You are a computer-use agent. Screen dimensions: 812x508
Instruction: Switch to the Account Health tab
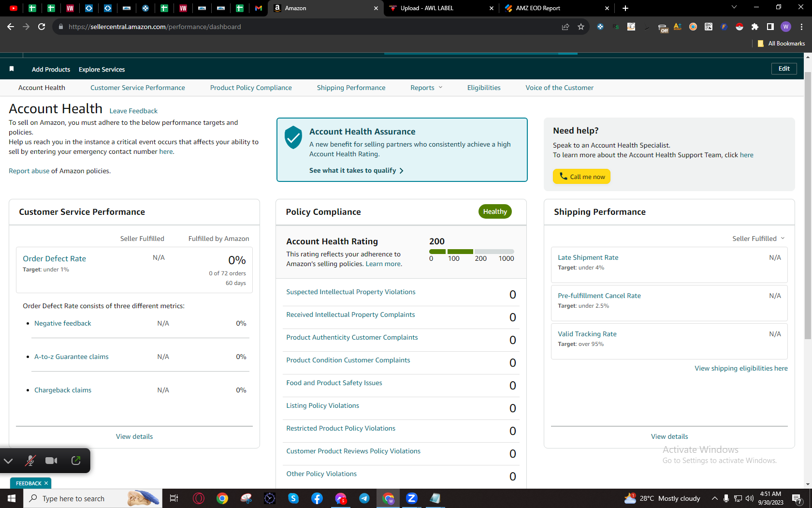point(42,88)
